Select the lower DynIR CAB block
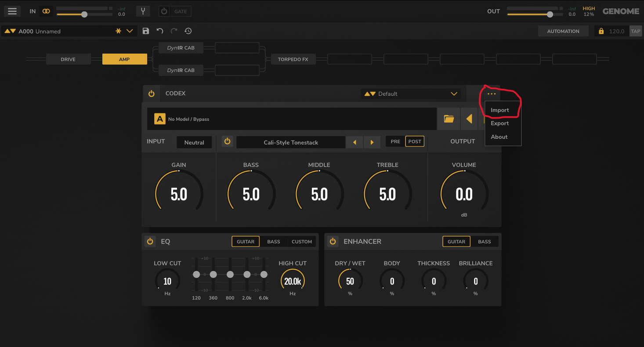Screen dimensions: 644x347 coord(181,70)
